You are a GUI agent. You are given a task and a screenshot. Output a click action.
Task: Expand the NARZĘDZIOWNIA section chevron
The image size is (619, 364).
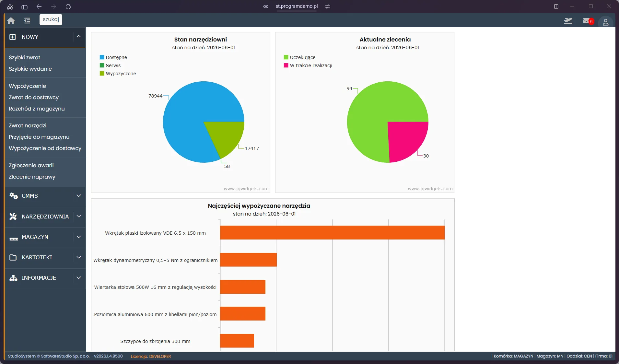pyautogui.click(x=79, y=216)
